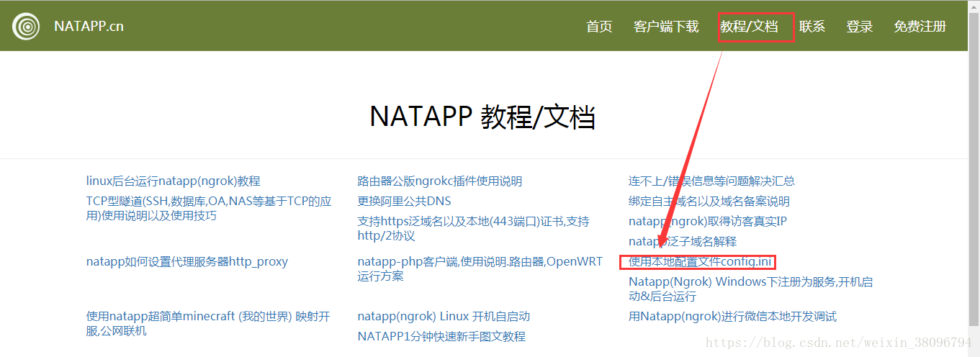Open 使用natapp超简单minecraft 映射开服 link
This screenshot has height=357, width=980.
208,324
